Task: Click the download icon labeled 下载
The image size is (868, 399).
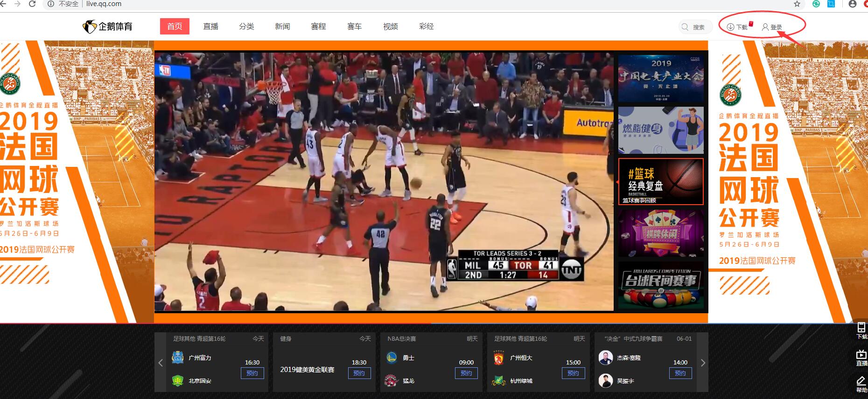Action: coord(731,27)
